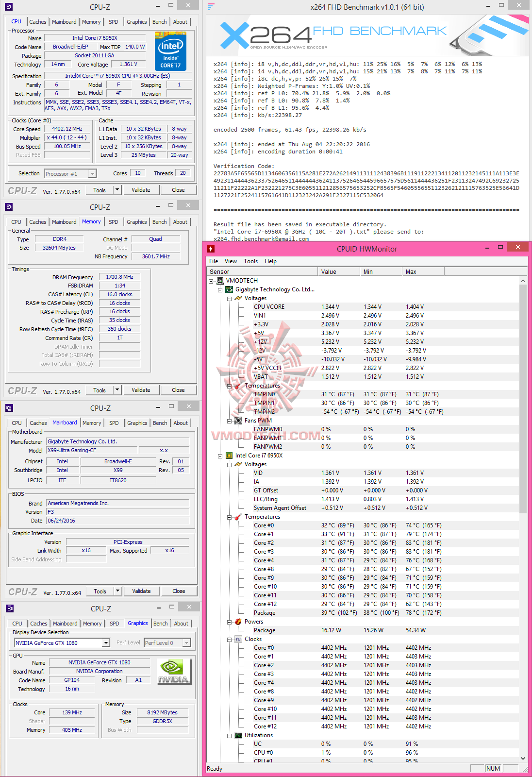Switch to Mainboard tab in GPU window
532x777 pixels.
(x=65, y=624)
